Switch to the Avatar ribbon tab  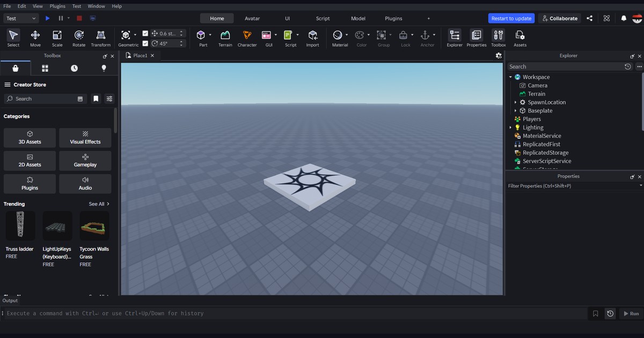(252, 18)
